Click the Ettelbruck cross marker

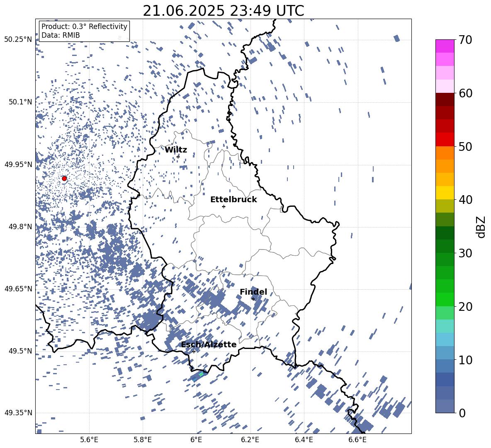(x=224, y=206)
